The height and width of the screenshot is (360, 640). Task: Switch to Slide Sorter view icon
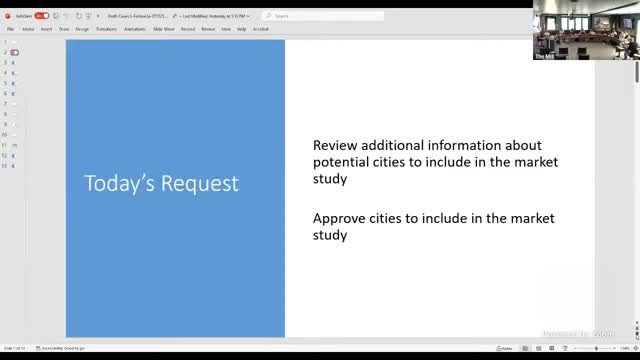click(x=538, y=348)
